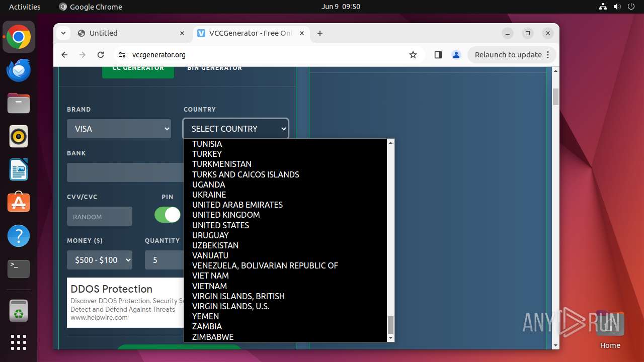Open the power menu in top bar
Image resolution: width=644 pixels, height=362 pixels.
click(x=631, y=7)
